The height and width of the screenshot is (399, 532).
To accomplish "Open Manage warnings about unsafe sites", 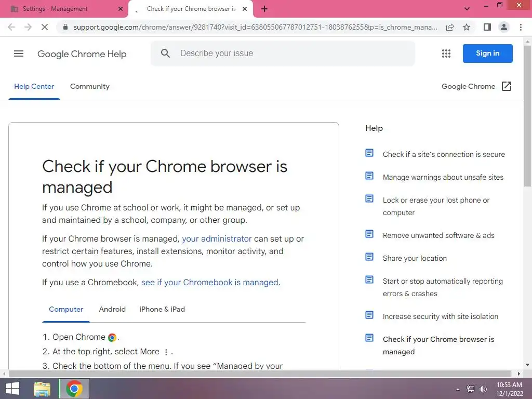I will [443, 177].
